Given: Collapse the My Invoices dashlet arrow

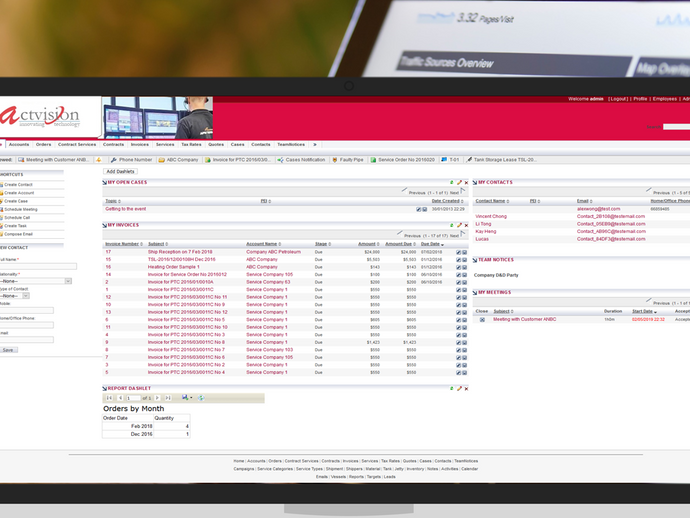Looking at the screenshot, I should [105, 225].
